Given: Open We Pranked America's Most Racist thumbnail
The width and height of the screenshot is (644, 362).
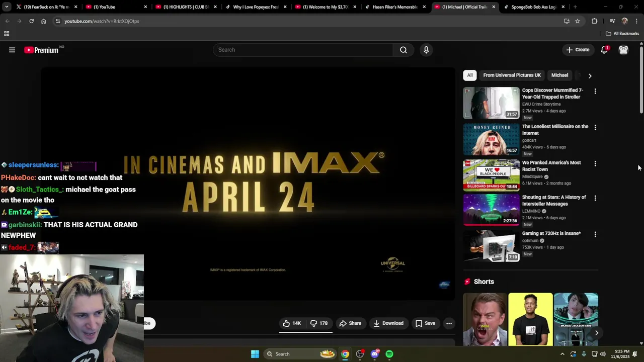Looking at the screenshot, I should click(491, 175).
